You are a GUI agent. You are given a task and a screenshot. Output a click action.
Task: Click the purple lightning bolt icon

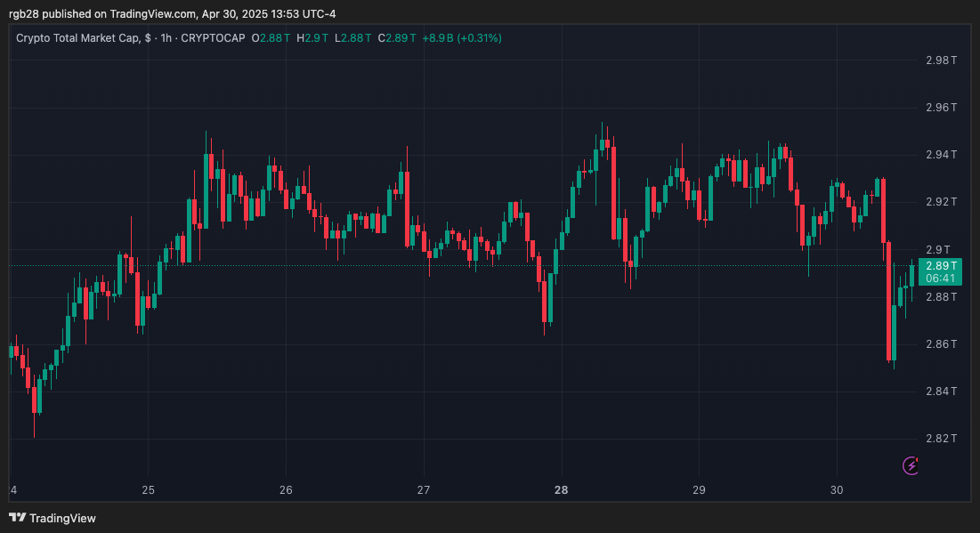(910, 466)
